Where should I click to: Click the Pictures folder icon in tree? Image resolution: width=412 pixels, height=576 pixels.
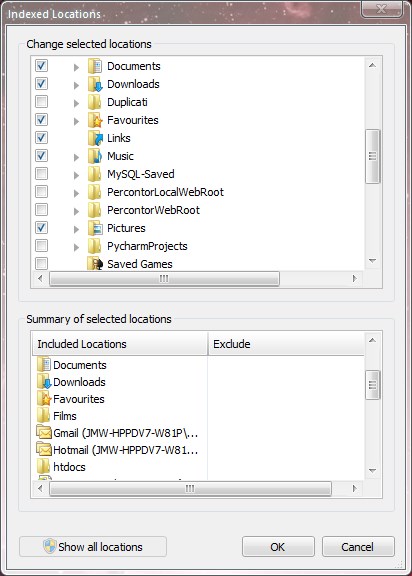click(95, 228)
